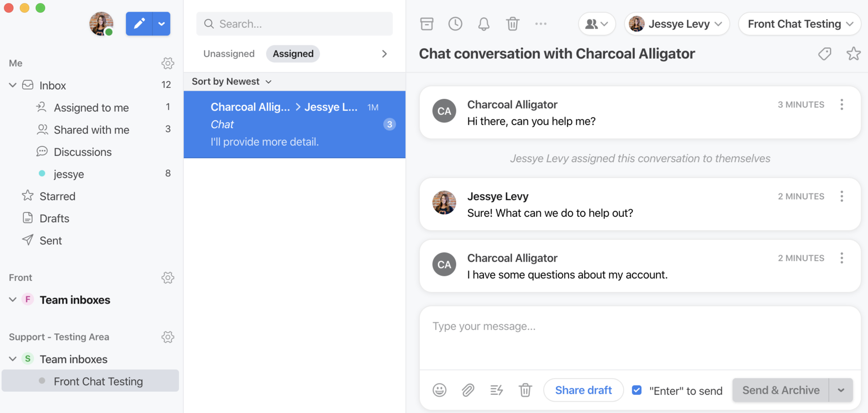
Task: Click the Share draft button
Action: pos(583,390)
